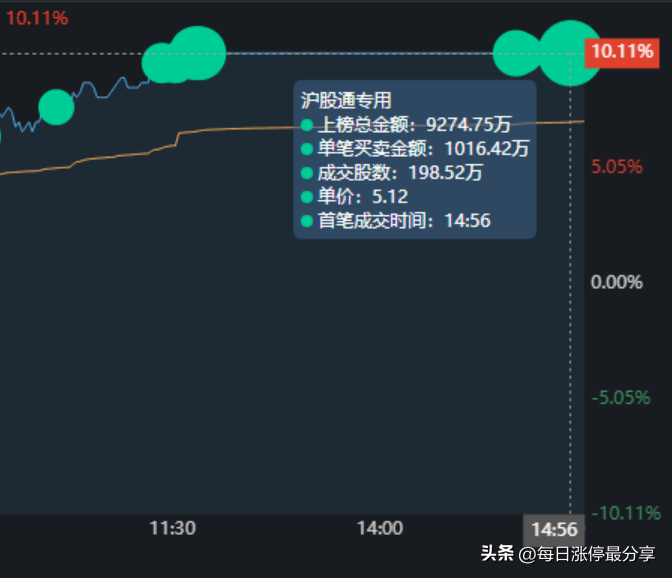Click the red 10.11% price tag label

(622, 52)
